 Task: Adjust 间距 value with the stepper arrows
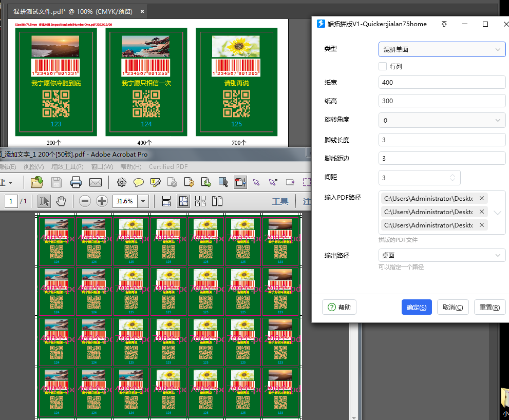pos(452,178)
